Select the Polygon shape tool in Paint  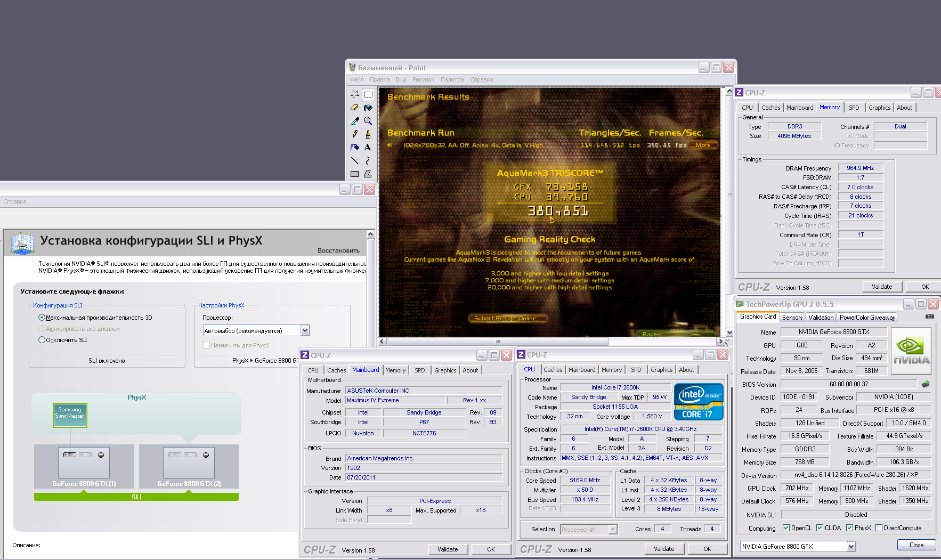[368, 174]
